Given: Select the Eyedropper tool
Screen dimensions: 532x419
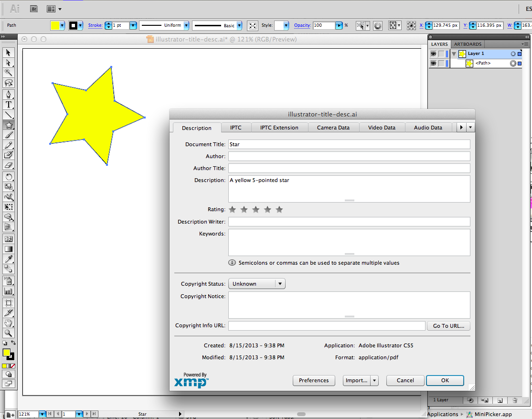Looking at the screenshot, I should (9, 259).
